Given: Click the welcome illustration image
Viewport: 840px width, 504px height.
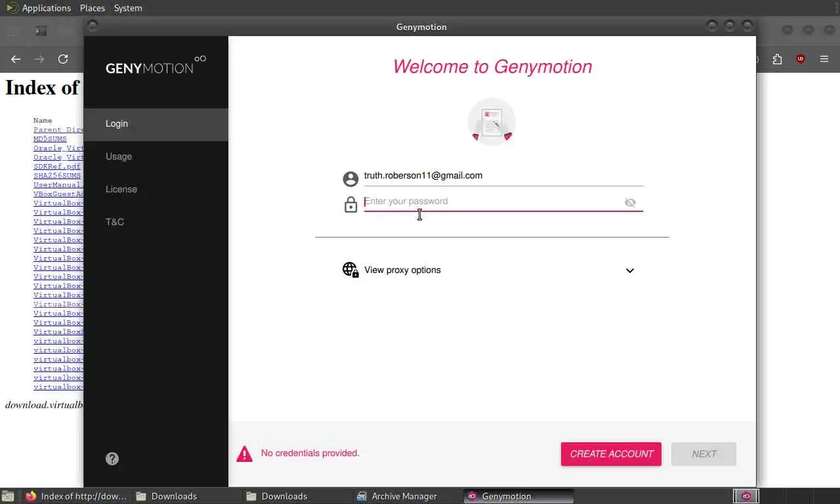Looking at the screenshot, I should coord(492,121).
